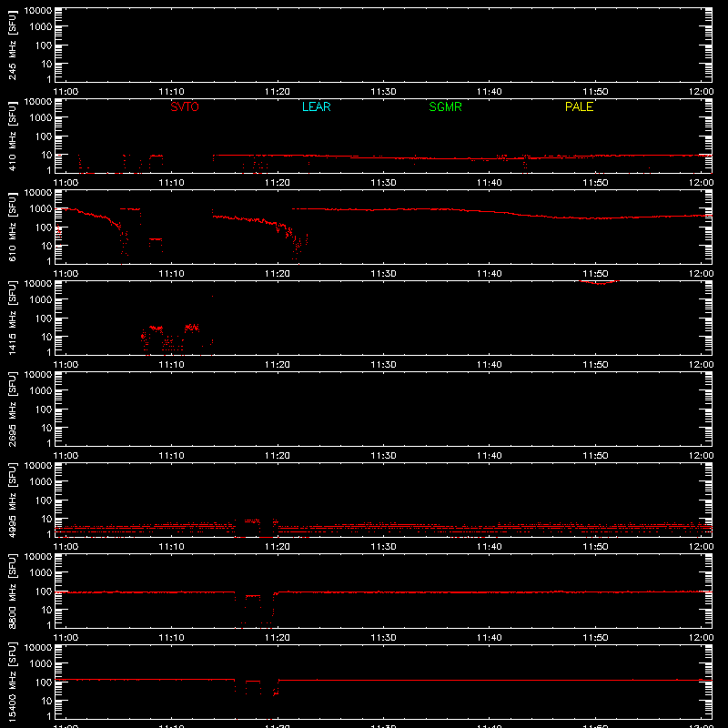
Task: Click 11:10 tick label below 410 MHz panel
Action: pos(171,183)
